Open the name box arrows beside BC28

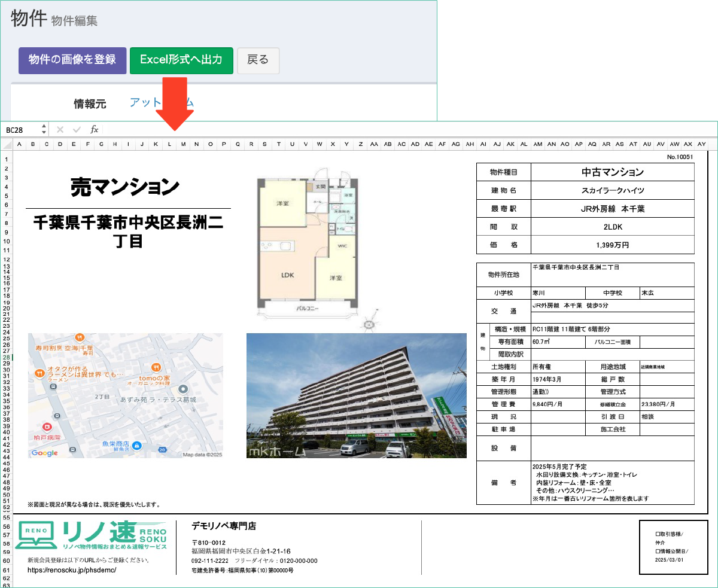[x=44, y=130]
